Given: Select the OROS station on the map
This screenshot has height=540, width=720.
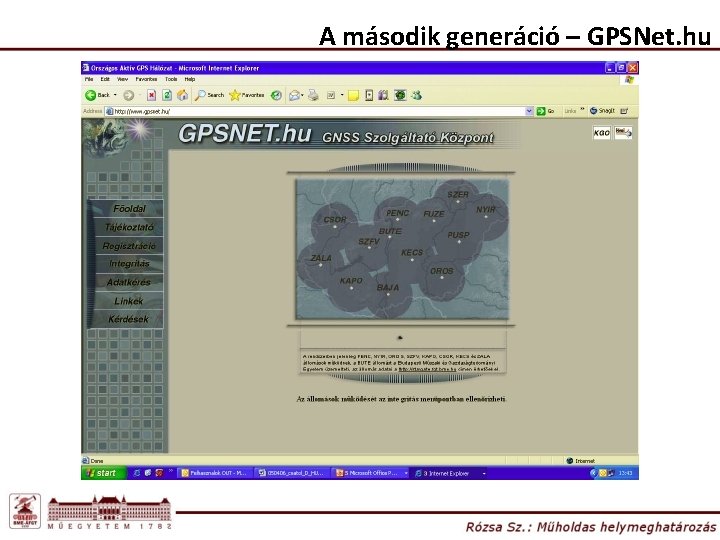Looking at the screenshot, I should [442, 273].
